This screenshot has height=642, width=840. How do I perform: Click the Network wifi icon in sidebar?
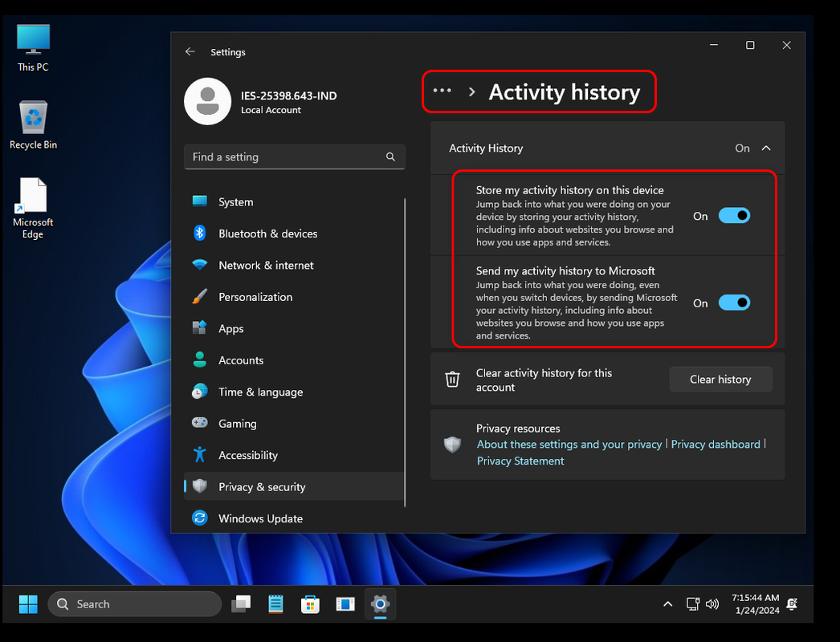click(x=200, y=265)
